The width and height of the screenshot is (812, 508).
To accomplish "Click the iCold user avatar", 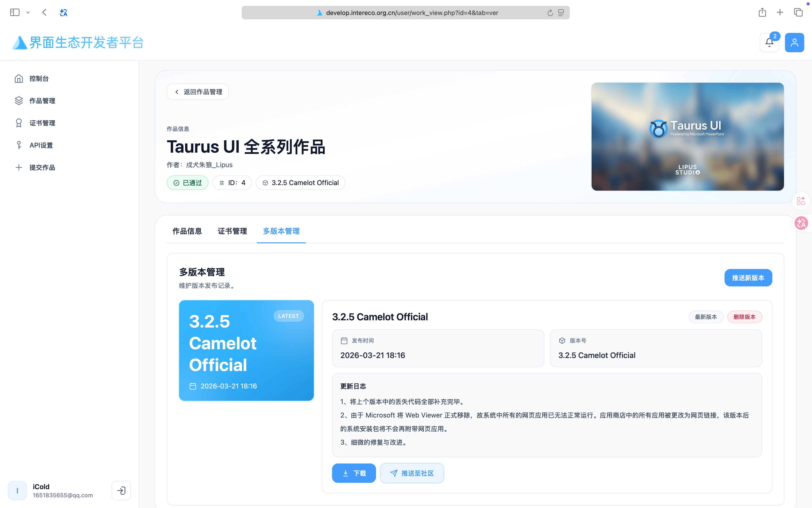I will point(17,491).
